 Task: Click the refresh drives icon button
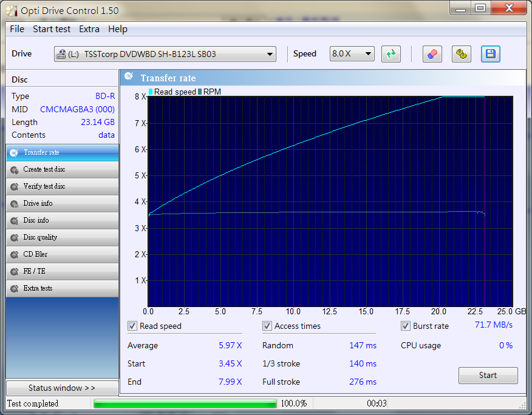click(x=391, y=54)
